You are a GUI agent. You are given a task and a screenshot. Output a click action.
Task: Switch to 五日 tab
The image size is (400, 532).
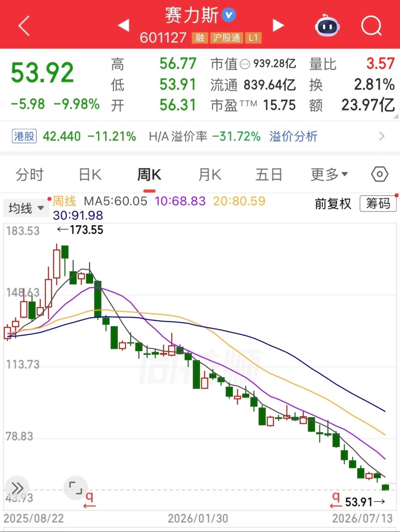tap(269, 174)
